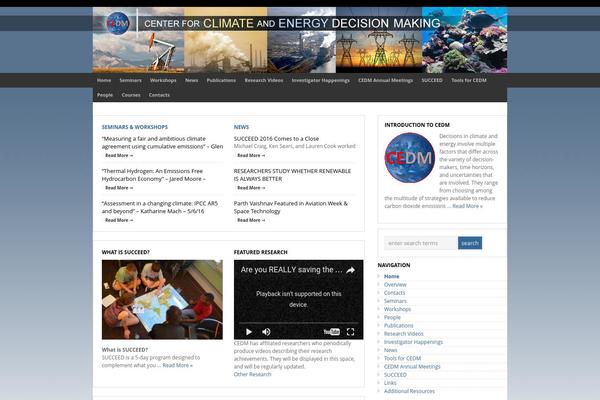Open SUCCEED in top menu bar
Image resolution: width=600 pixels, height=400 pixels.
(x=432, y=80)
